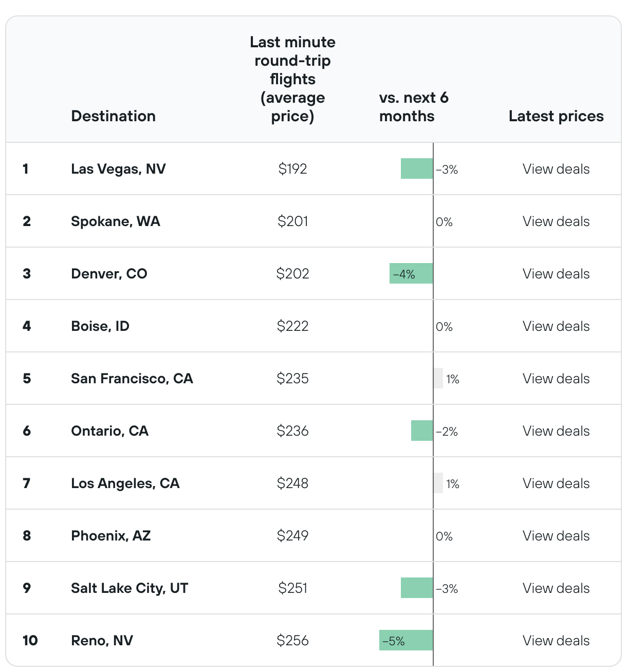
Task: Click View deals for Spokane, WA
Action: (556, 221)
